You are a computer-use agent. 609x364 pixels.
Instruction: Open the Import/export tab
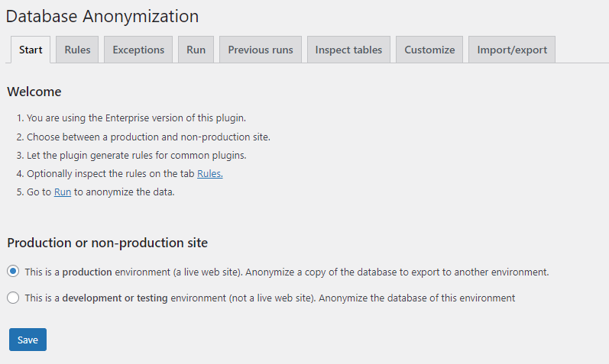512,50
